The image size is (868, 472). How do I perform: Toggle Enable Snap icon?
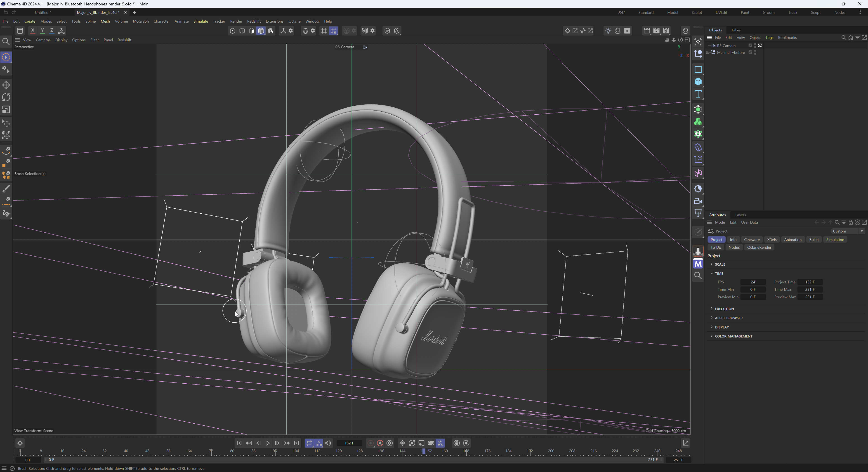click(x=305, y=31)
